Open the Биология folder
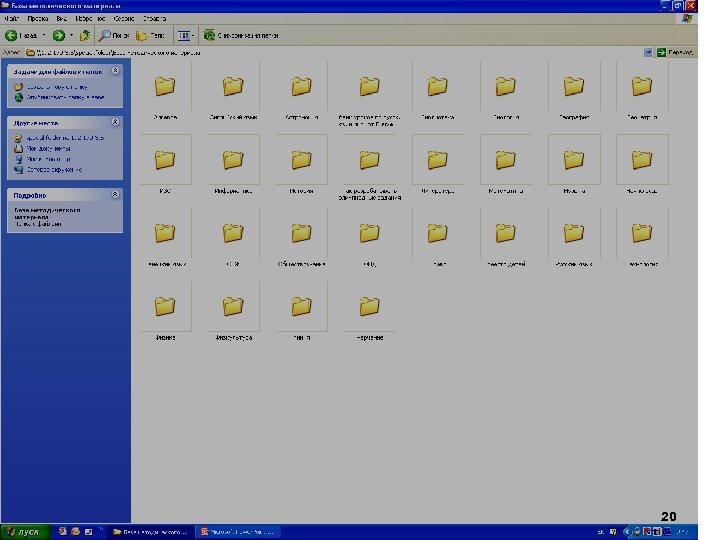 [506, 93]
